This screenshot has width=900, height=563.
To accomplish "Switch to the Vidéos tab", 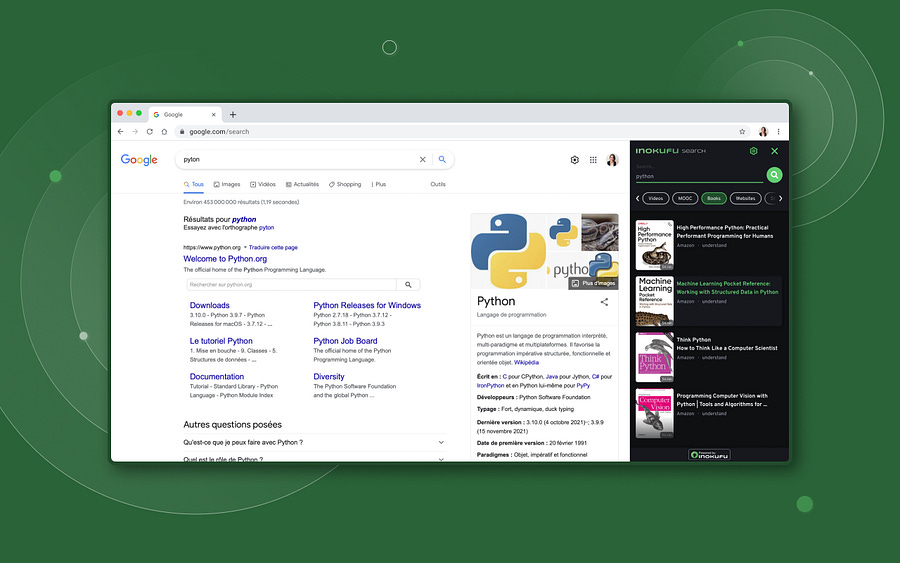I will point(263,184).
